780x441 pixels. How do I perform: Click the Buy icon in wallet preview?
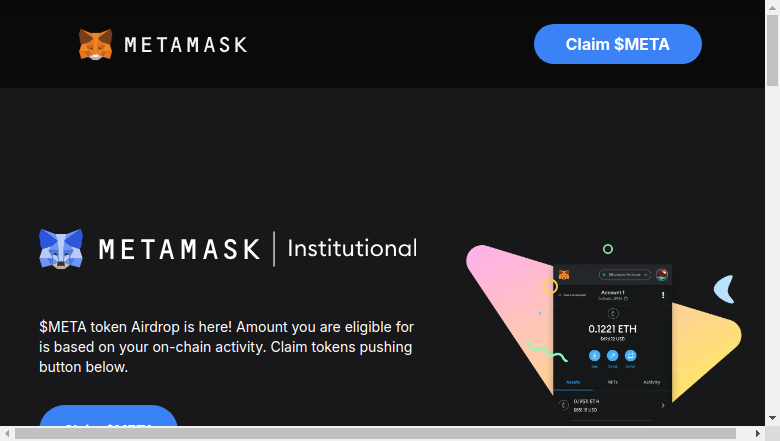click(x=594, y=355)
